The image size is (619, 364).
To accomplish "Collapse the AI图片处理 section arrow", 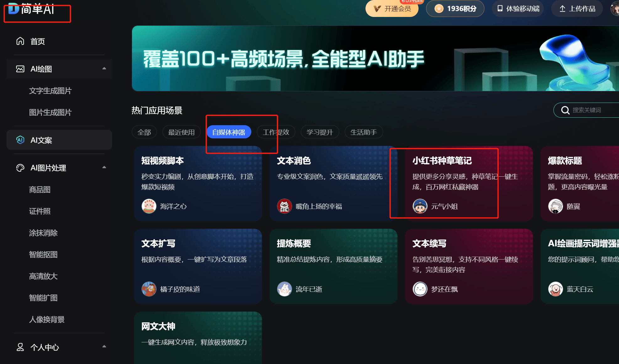I will point(104,167).
